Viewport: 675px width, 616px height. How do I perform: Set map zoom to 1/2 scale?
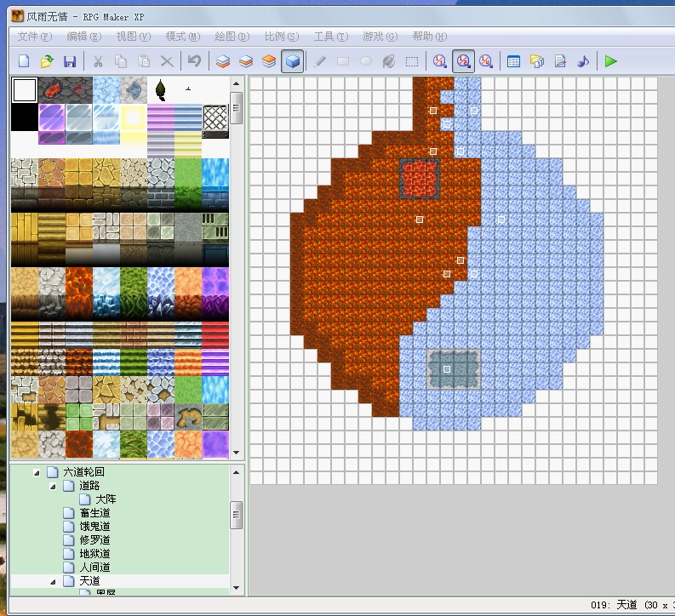point(463,61)
